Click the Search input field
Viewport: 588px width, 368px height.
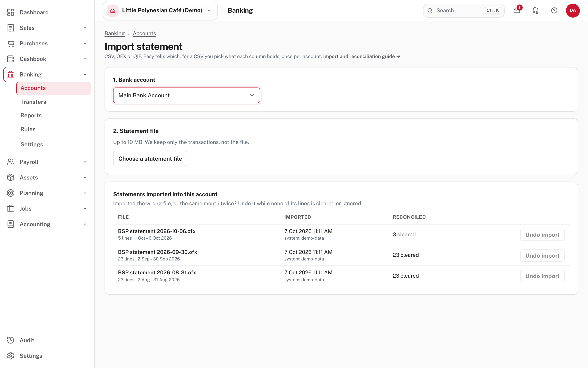(x=464, y=10)
